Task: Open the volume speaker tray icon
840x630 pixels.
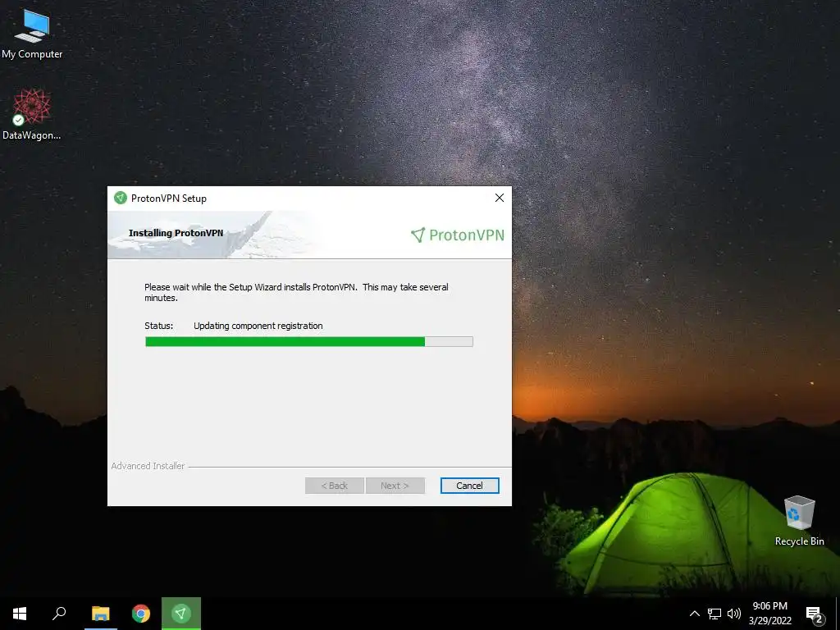Action: tap(734, 614)
